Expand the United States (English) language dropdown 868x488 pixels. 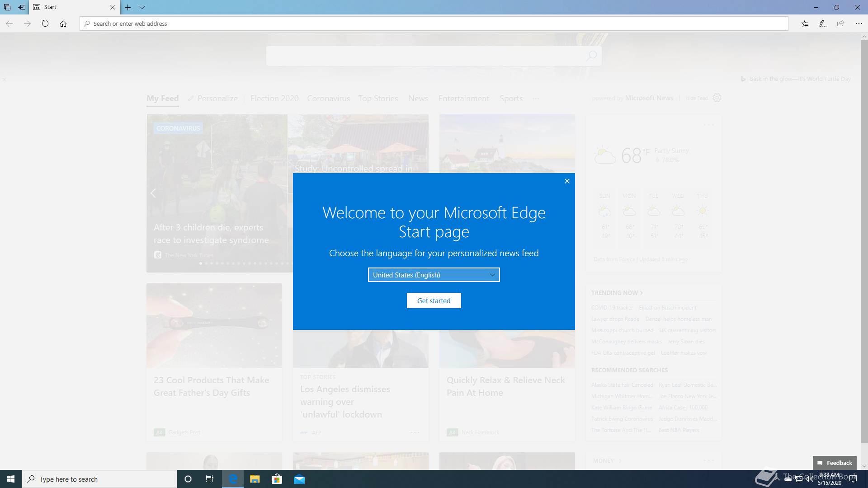pyautogui.click(x=434, y=275)
